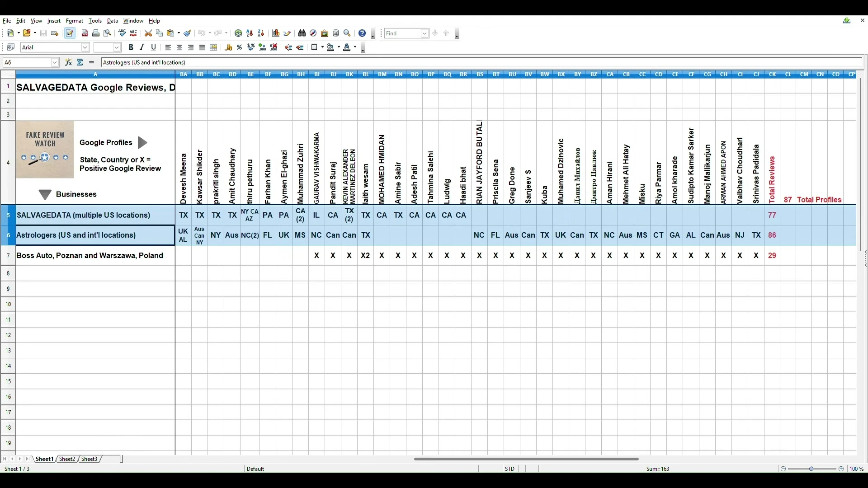
Task: Delete a decimal place
Action: point(274,47)
